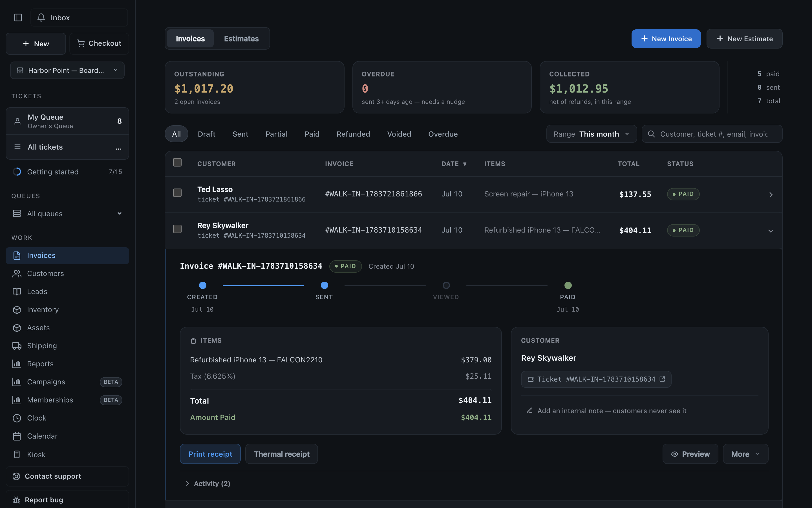Toggle the select-all invoices checkbox
This screenshot has width=812, height=508.
177,162
